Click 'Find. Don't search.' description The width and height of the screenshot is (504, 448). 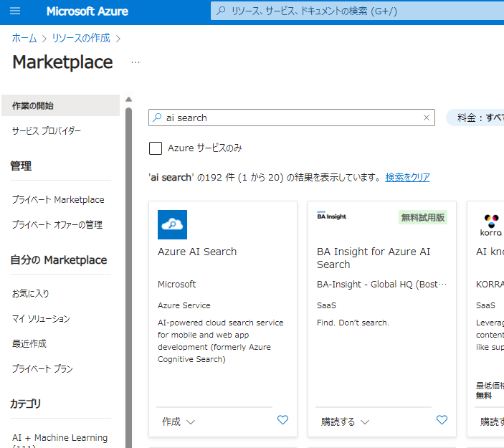tap(353, 323)
